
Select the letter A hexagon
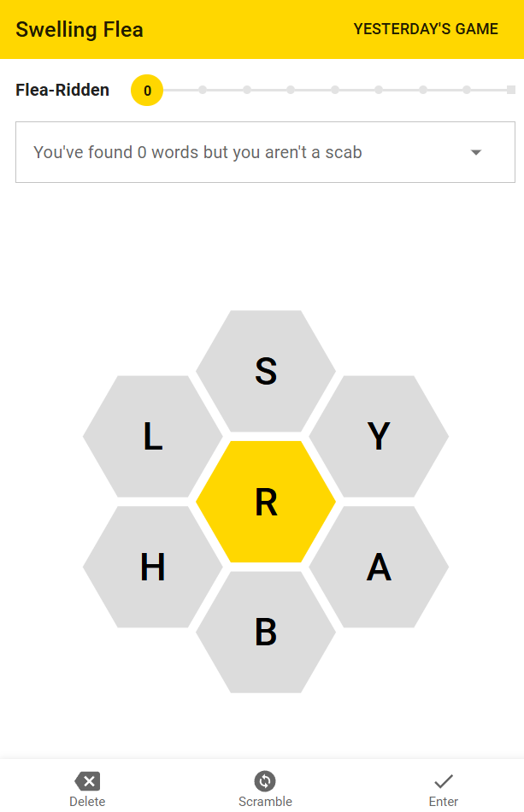click(379, 567)
